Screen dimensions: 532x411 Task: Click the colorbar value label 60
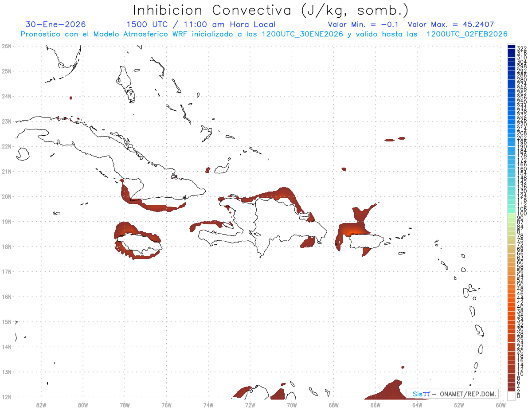click(520, 262)
